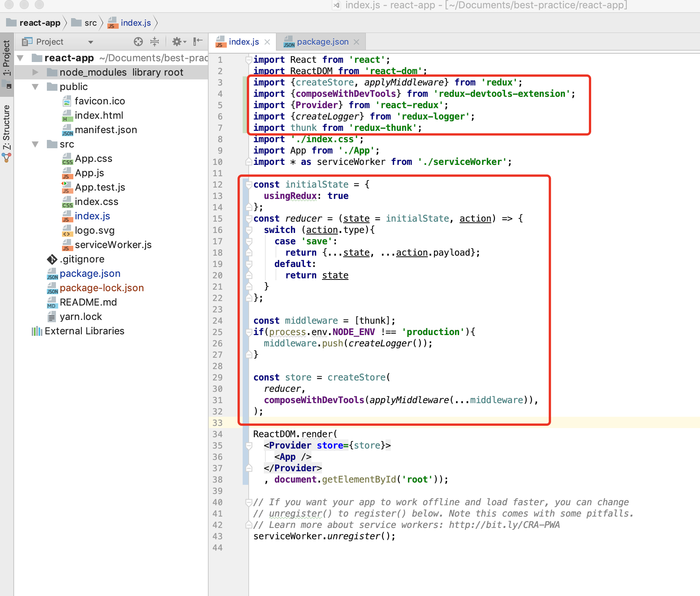The width and height of the screenshot is (700, 596).
Task: Select manifest.json in the project tree
Action: tap(106, 130)
